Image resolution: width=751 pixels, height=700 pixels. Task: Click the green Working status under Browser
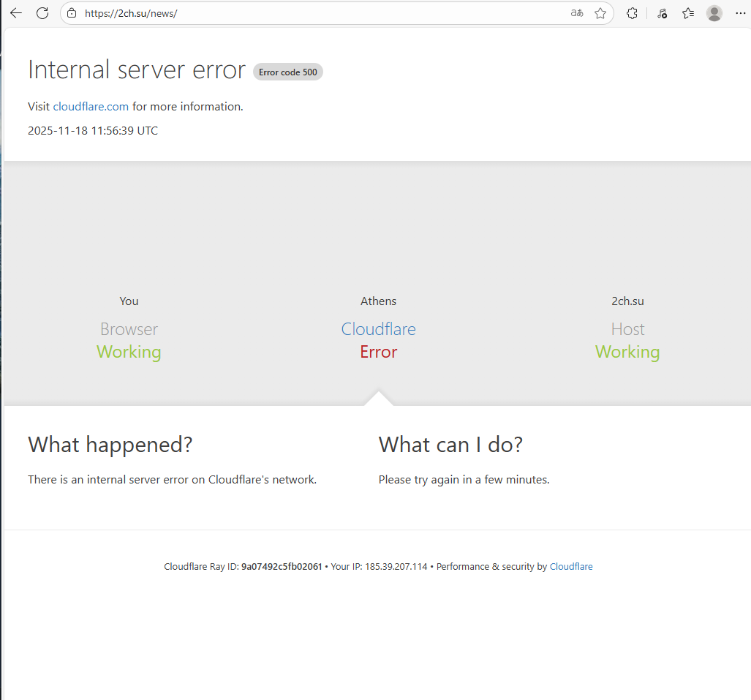(129, 352)
